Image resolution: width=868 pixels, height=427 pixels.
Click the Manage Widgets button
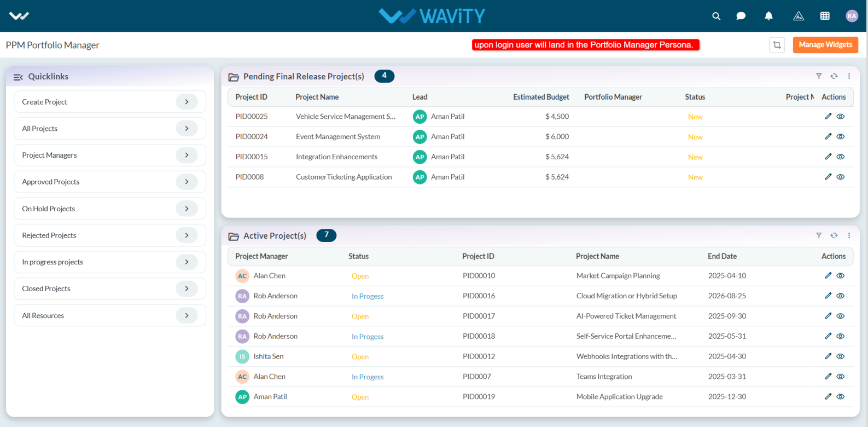(825, 45)
